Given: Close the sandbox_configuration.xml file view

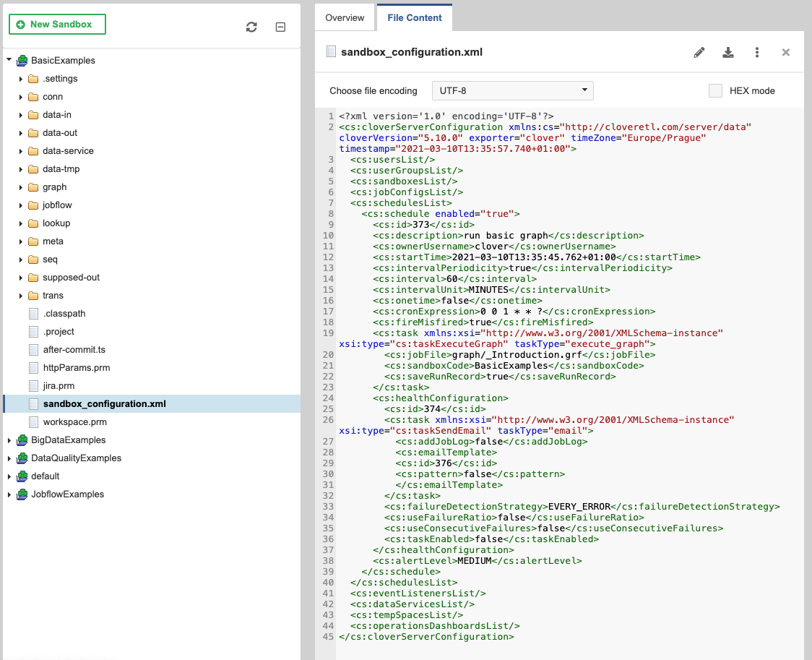Looking at the screenshot, I should coord(785,52).
